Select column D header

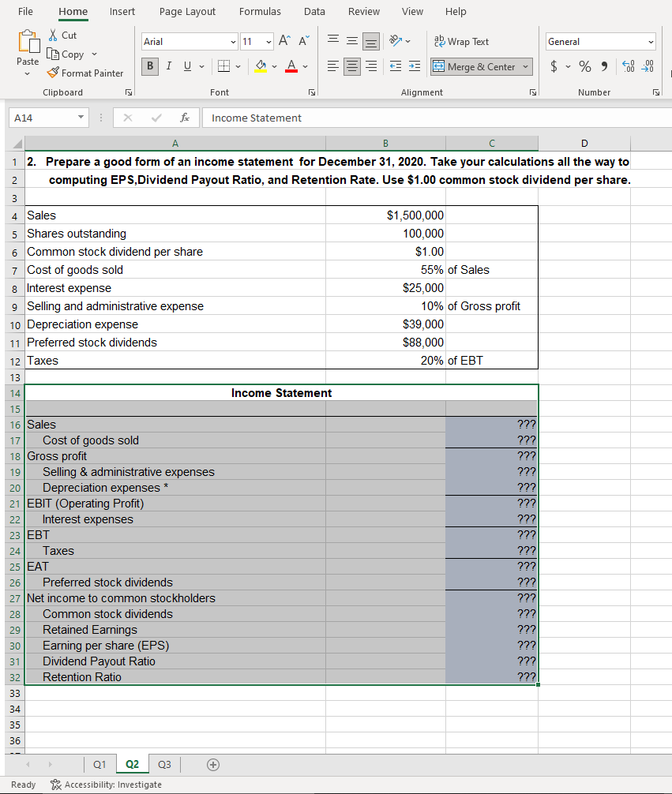click(584, 144)
